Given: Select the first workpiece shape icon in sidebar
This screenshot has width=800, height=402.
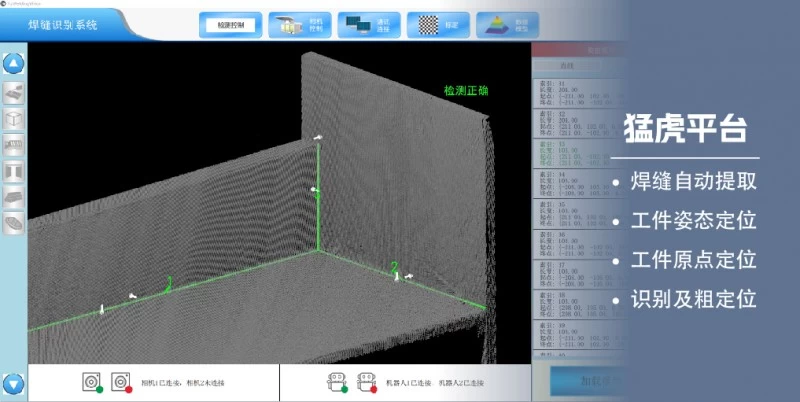Looking at the screenshot, I should (14, 94).
